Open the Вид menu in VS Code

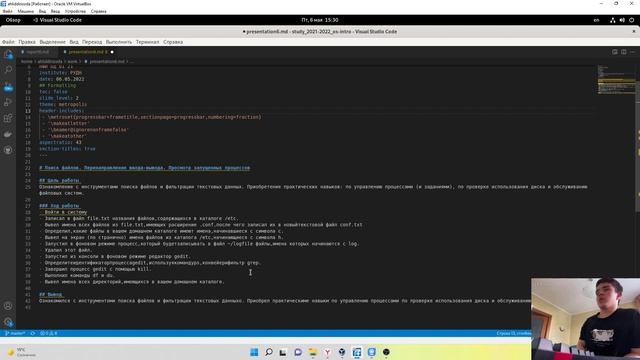74,42
